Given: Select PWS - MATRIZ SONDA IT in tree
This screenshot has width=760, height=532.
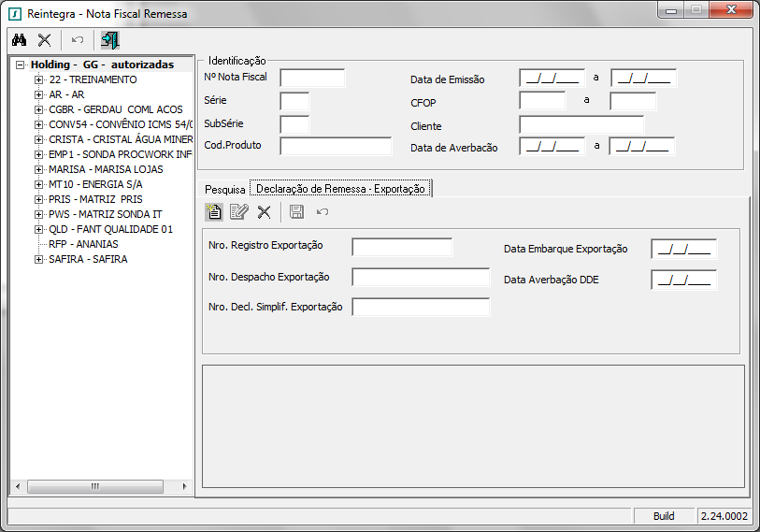Looking at the screenshot, I should point(105,214).
